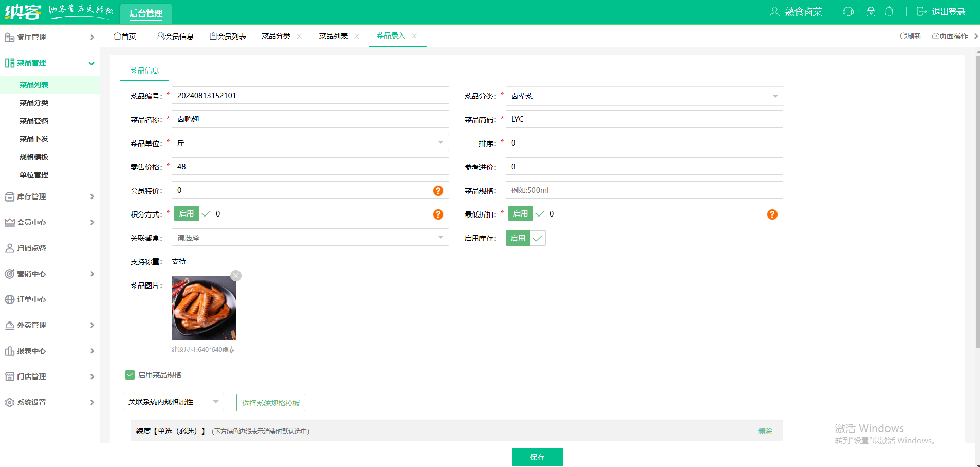This screenshot has width=980, height=467.
Task: Open the 菜品分类 dropdown showing 卤荤菜
Action: tap(644, 96)
